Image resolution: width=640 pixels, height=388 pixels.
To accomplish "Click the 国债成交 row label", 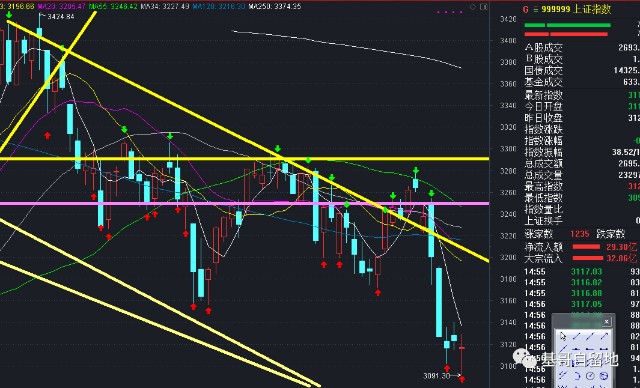I will [x=544, y=71].
